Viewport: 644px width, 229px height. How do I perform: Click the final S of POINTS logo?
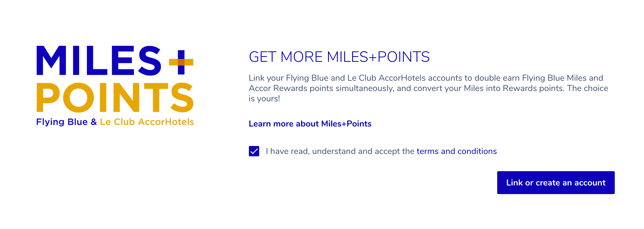(x=182, y=97)
